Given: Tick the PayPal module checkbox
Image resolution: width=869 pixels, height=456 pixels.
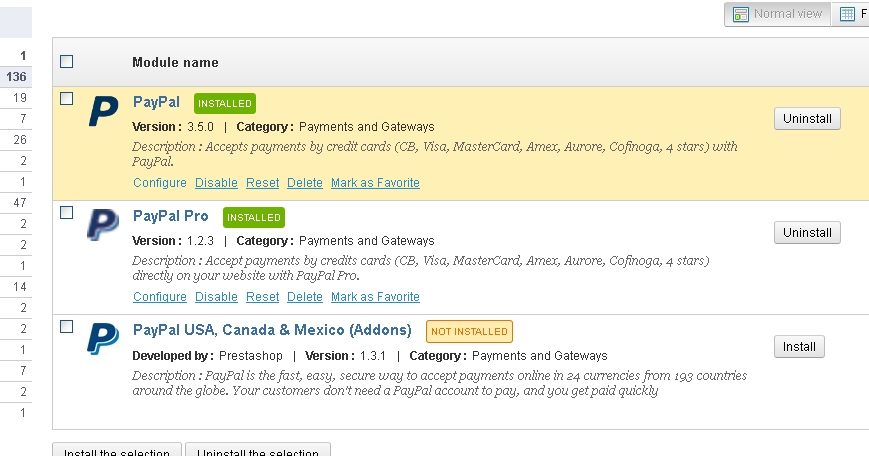Looking at the screenshot, I should [x=67, y=98].
